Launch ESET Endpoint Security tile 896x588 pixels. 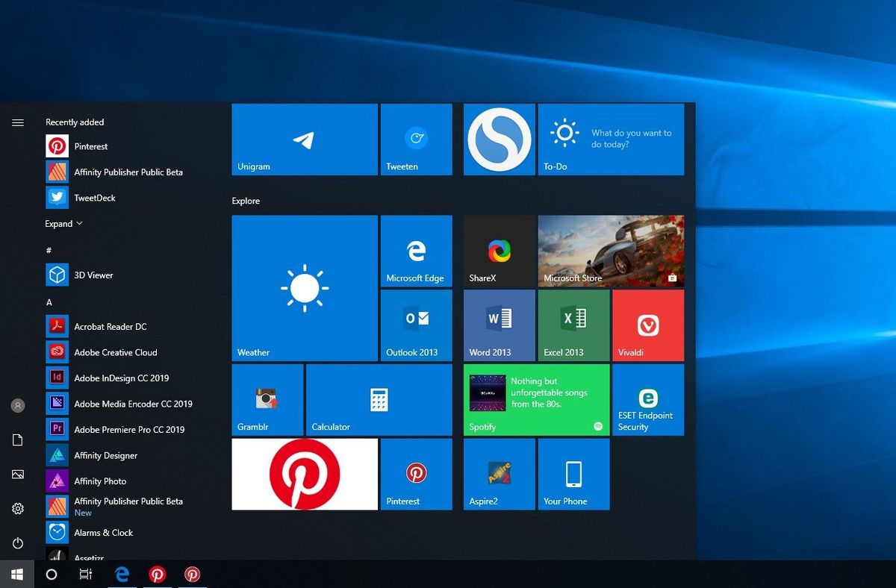[647, 399]
